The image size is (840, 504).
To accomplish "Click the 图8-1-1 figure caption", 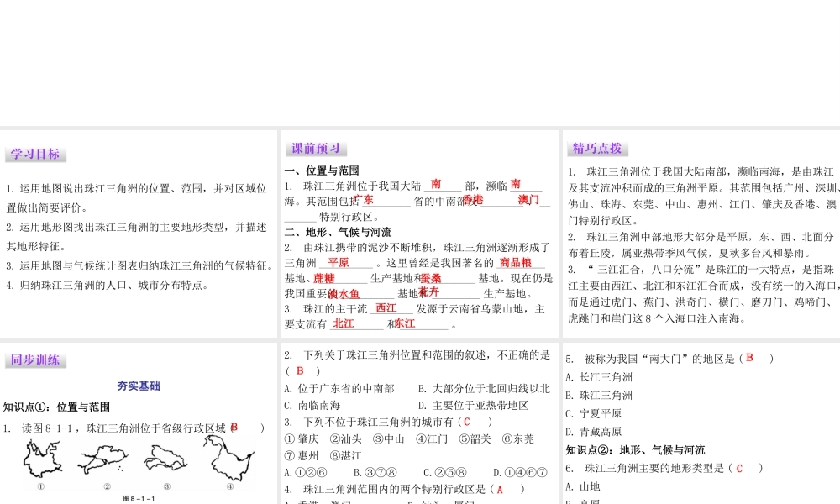I will pyautogui.click(x=139, y=499).
